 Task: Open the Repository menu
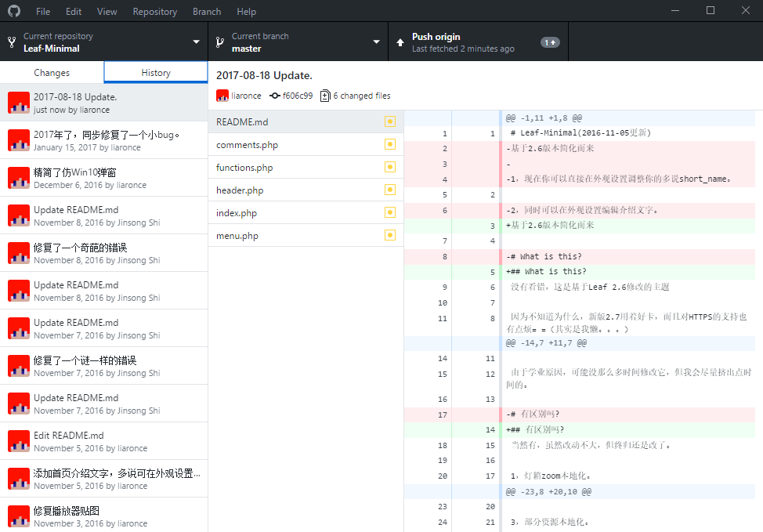pos(155,11)
